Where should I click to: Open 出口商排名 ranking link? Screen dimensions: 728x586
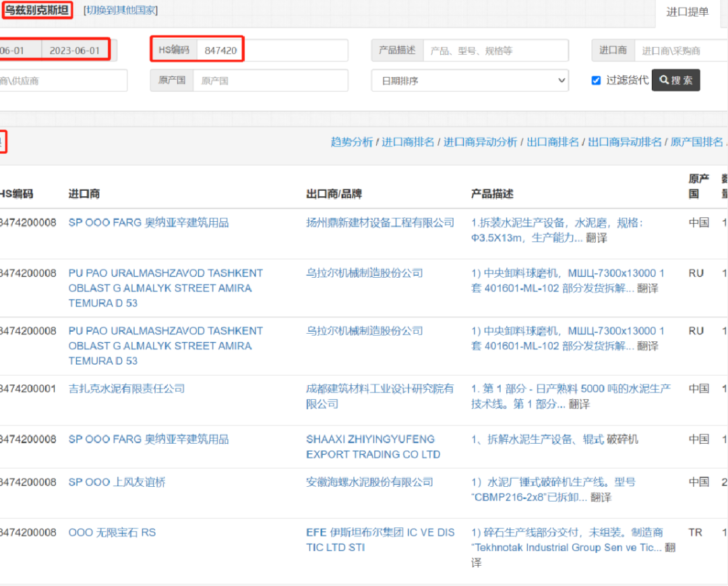pyautogui.click(x=553, y=142)
